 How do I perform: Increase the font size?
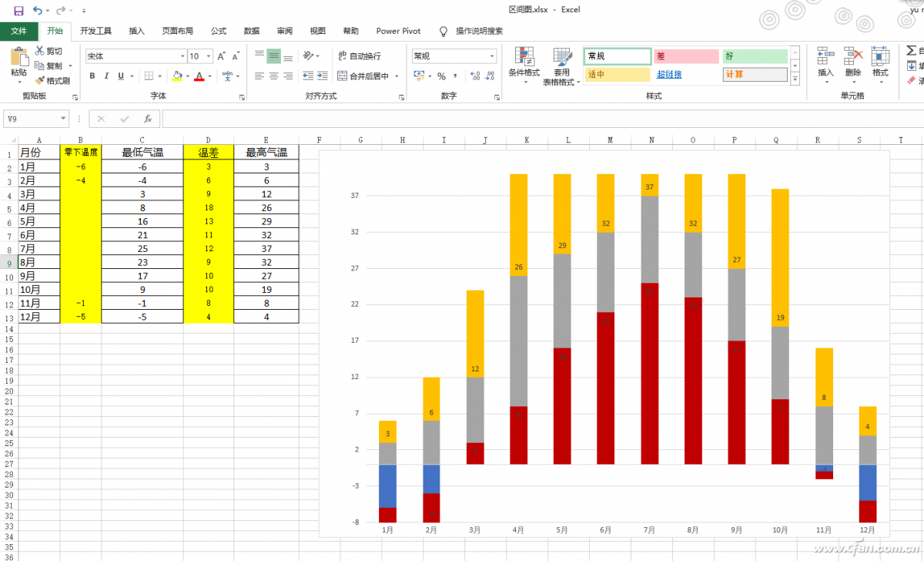[x=222, y=56]
